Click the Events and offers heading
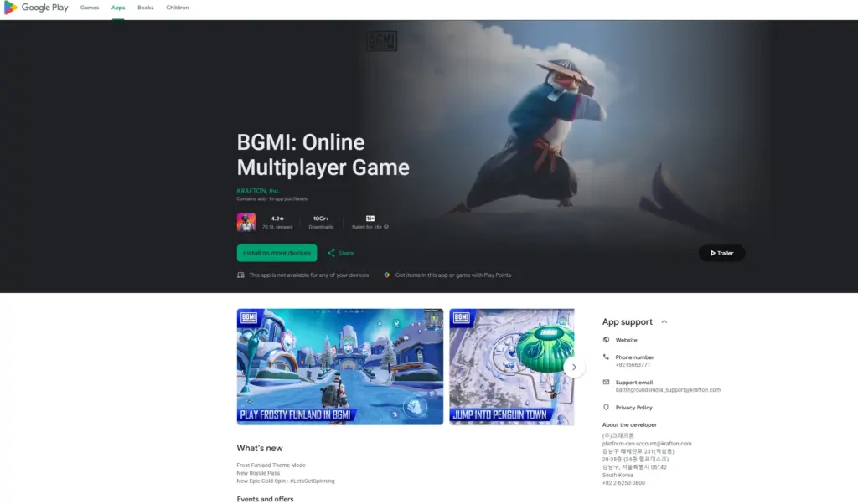 [x=265, y=499]
